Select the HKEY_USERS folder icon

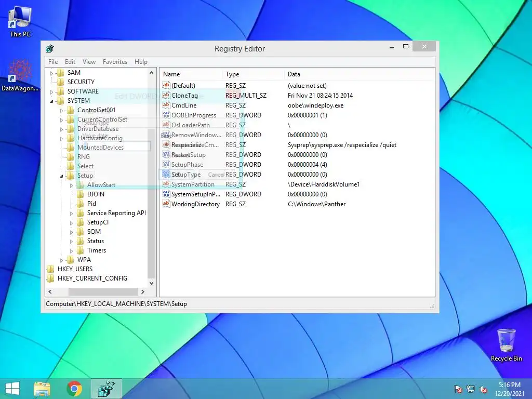click(x=51, y=269)
